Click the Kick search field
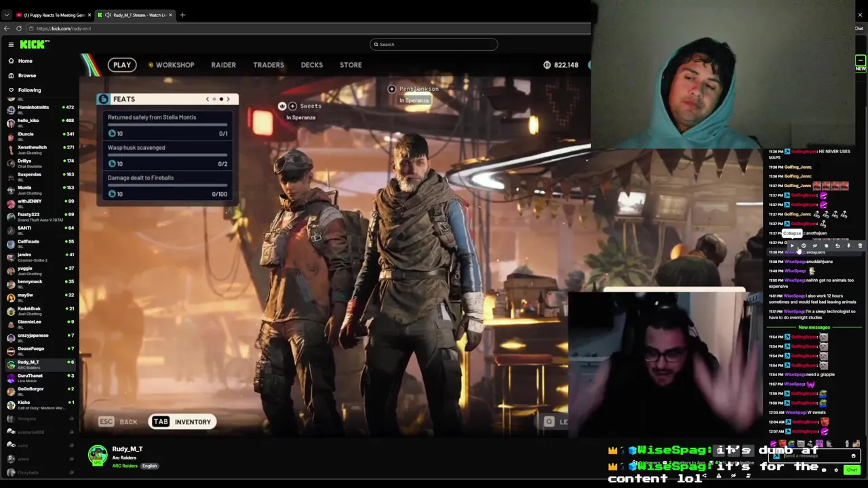The width and height of the screenshot is (868, 488). coord(434,44)
